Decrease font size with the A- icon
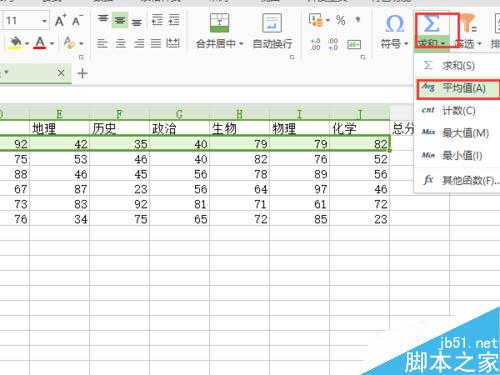 77,21
